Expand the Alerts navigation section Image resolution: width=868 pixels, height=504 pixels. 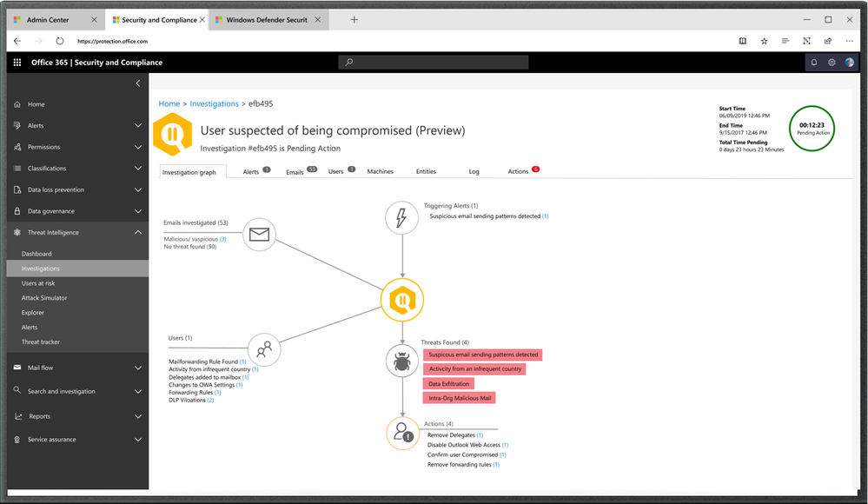pyautogui.click(x=138, y=126)
